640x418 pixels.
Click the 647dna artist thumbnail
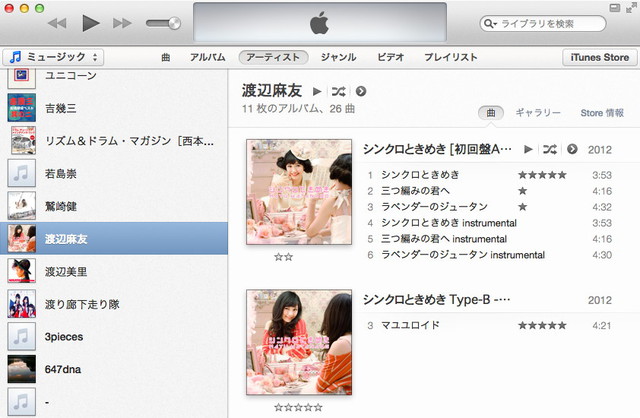coord(22,369)
